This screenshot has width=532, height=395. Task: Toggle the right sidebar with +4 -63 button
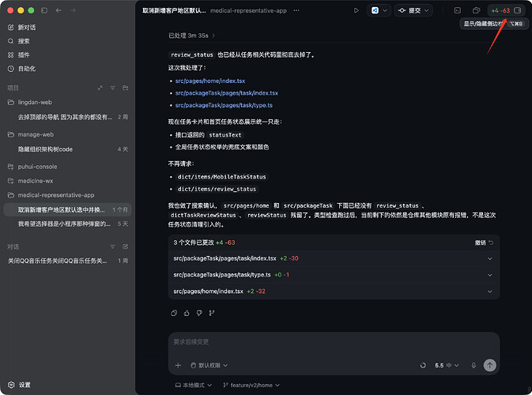click(x=506, y=10)
